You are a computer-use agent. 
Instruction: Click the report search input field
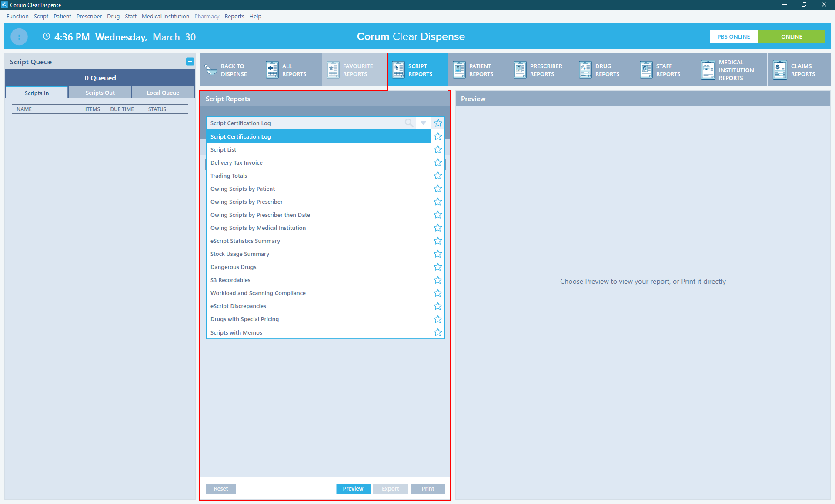click(x=304, y=123)
